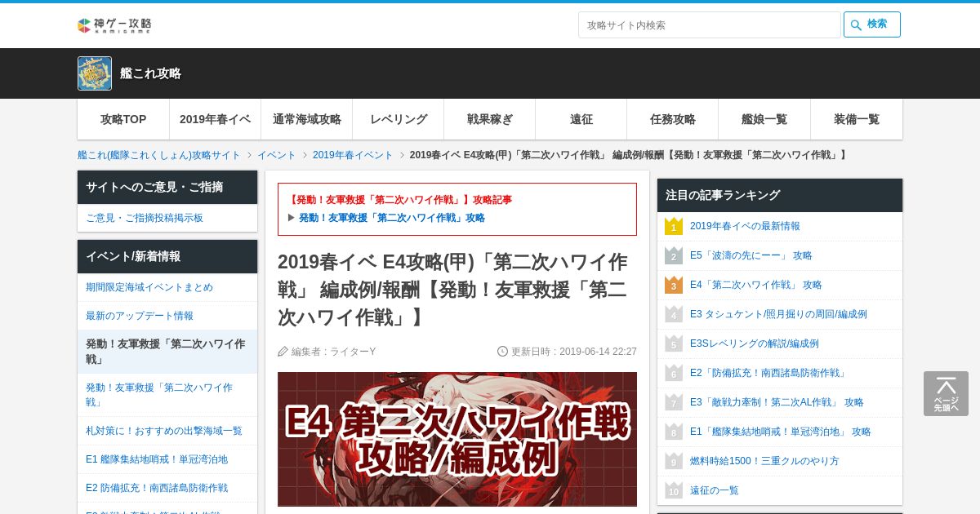Open 発動！友軍救援「第二次ハワイ作戦」攻略 article link
This screenshot has height=514, width=980.
[x=392, y=218]
